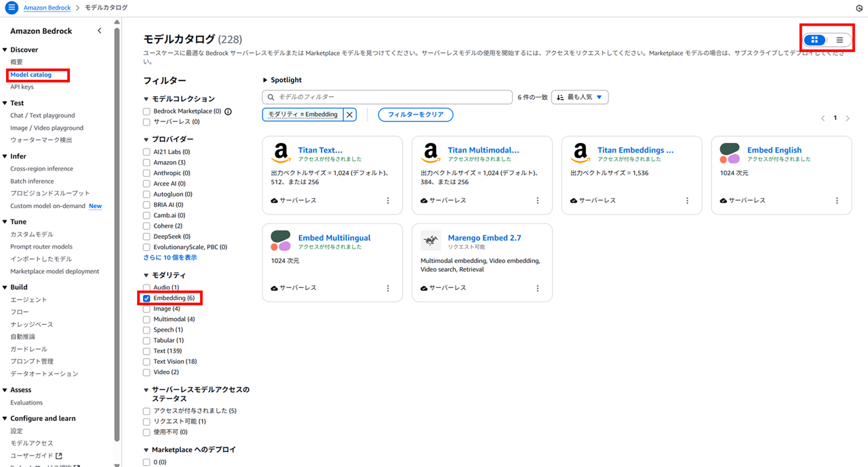Check the リクエスト可能 (1) status checkbox
Viewport: 868px width, 467px height.
coord(146,422)
